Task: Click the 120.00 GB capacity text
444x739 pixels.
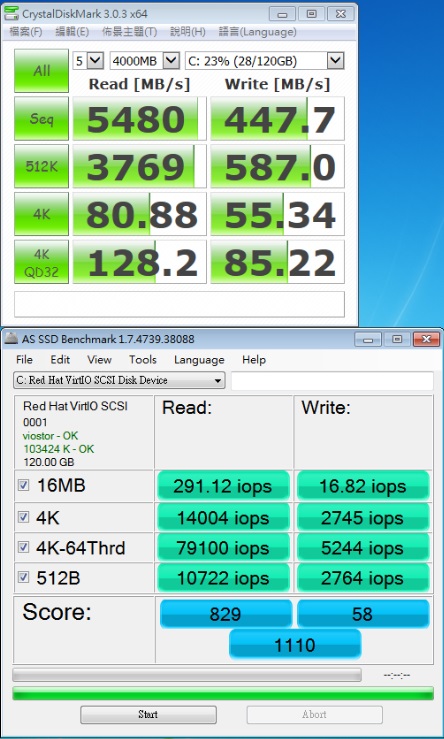Action: coord(49,462)
